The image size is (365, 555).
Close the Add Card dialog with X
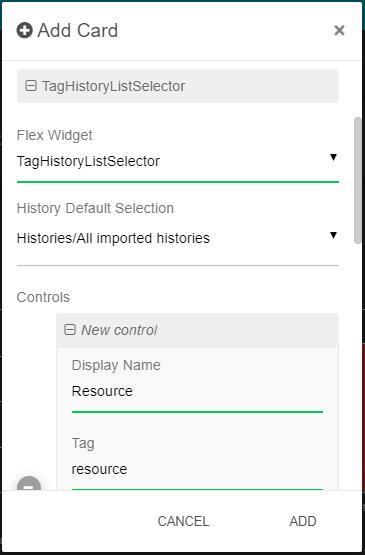[339, 30]
